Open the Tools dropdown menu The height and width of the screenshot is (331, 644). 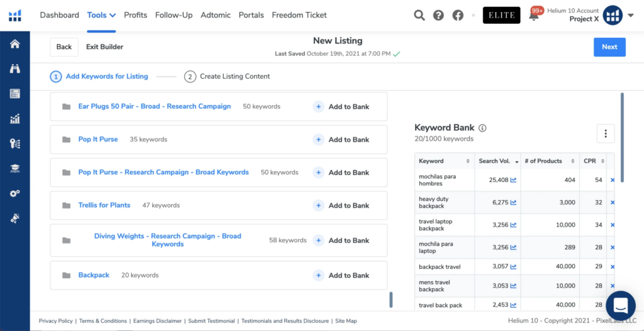(101, 15)
